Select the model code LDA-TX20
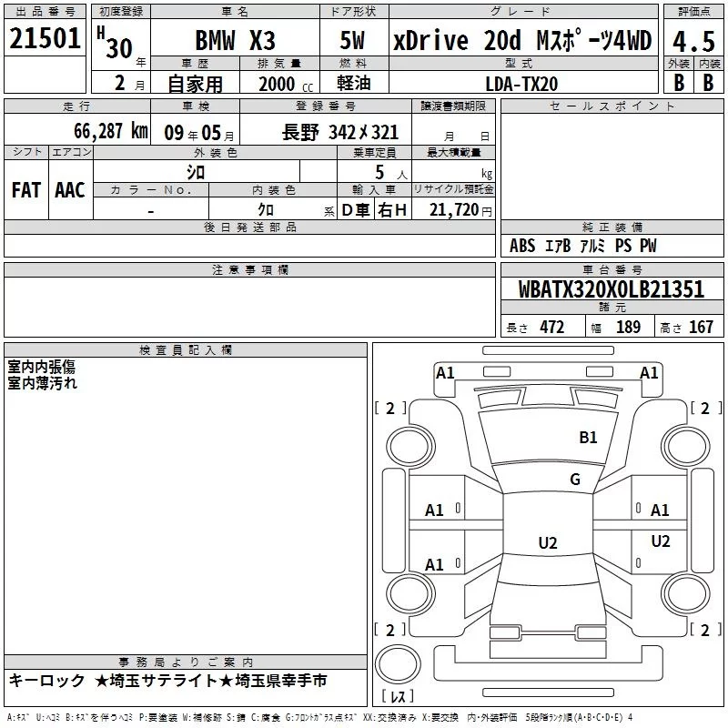The image size is (728, 728). pyautogui.click(x=521, y=84)
